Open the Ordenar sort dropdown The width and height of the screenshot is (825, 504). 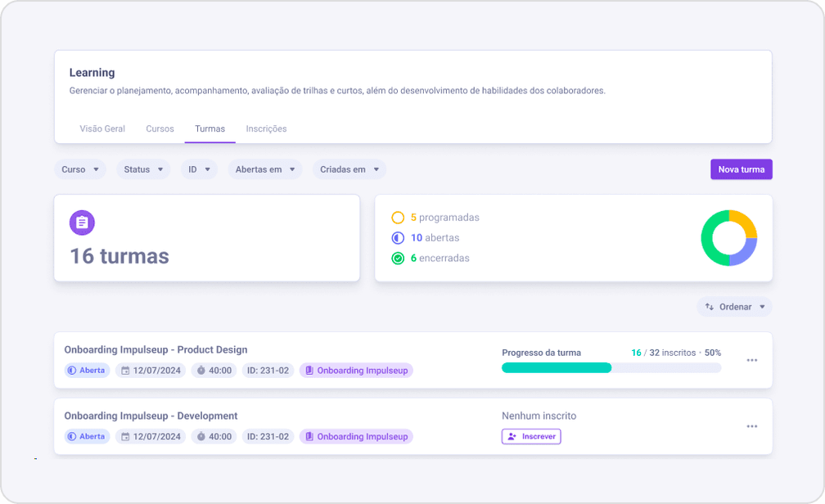(734, 307)
